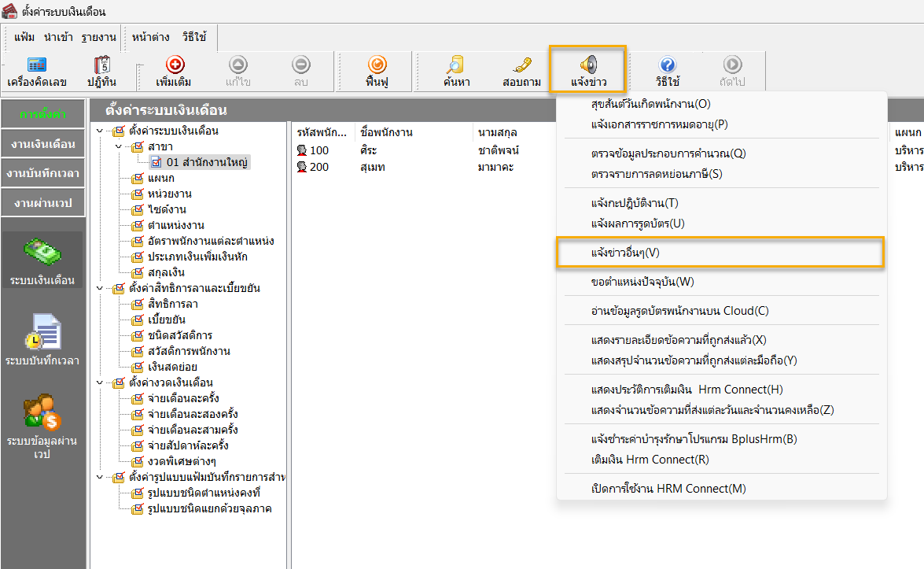Open the เครื่องคิดเลข calculator tool
Screen dimensions: 924x569
pyautogui.click(x=36, y=71)
